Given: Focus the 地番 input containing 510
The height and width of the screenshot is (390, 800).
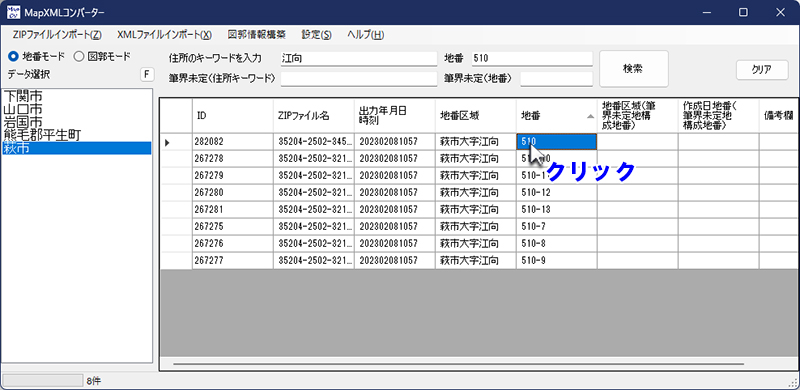Looking at the screenshot, I should click(x=532, y=59).
